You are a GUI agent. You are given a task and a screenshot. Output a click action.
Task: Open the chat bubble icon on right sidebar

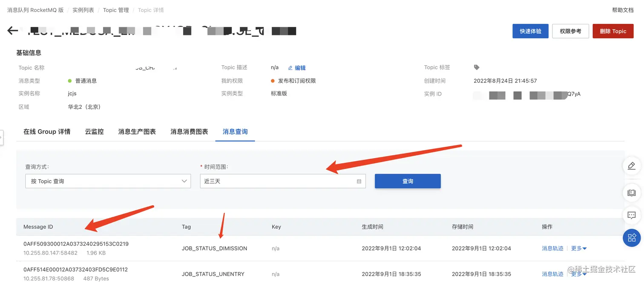pos(632,215)
